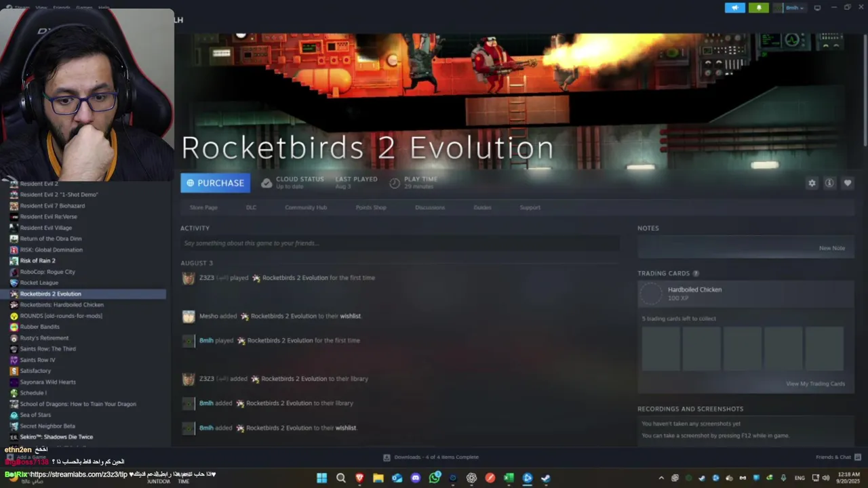This screenshot has width=868, height=488.
Task: Open the trading cards help icon
Action: tap(696, 274)
